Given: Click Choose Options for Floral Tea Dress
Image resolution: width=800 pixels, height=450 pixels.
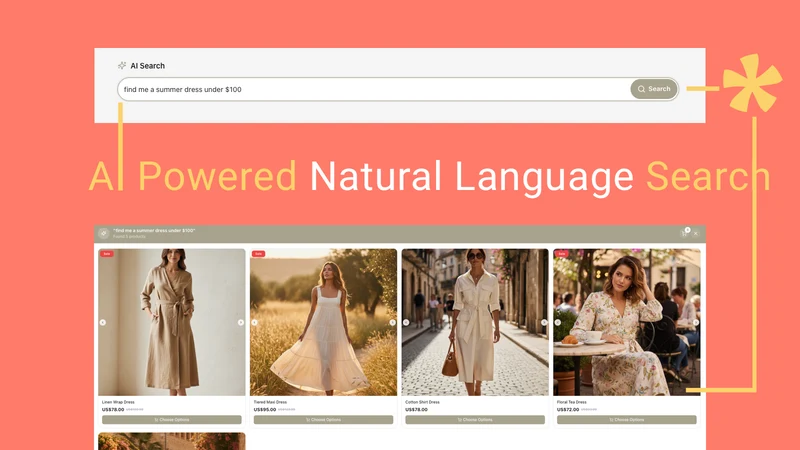Looking at the screenshot, I should [627, 420].
